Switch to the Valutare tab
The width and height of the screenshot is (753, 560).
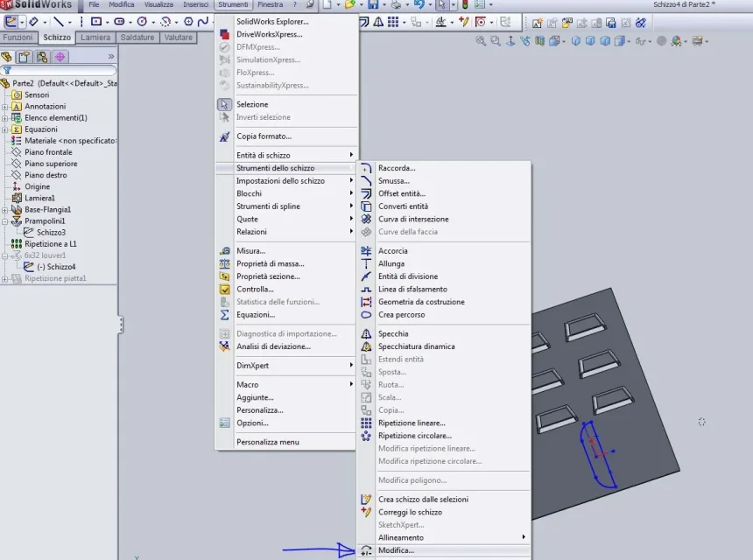click(178, 38)
